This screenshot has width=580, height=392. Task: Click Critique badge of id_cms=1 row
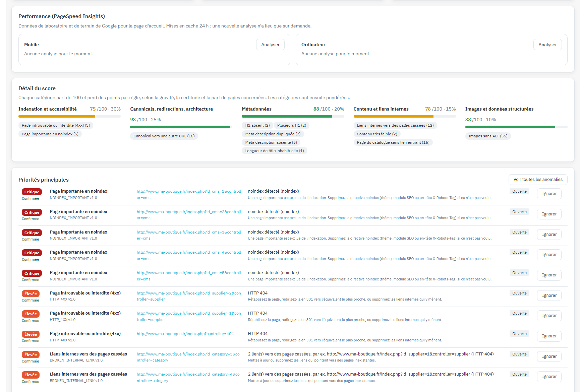click(32, 192)
